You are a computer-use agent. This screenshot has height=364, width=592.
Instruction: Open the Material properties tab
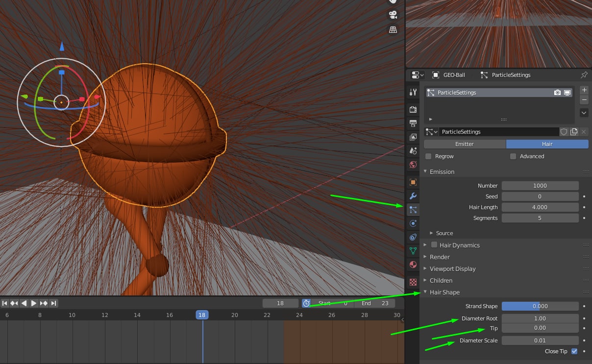tap(413, 265)
